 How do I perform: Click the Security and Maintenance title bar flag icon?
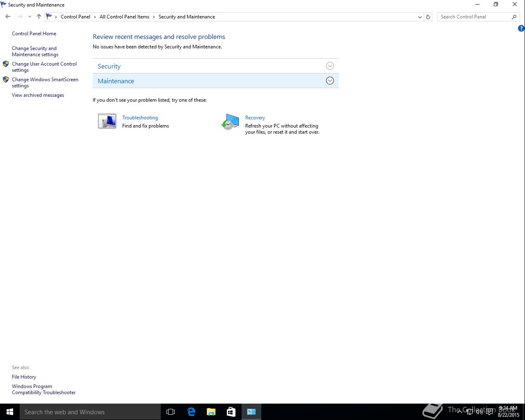point(4,5)
